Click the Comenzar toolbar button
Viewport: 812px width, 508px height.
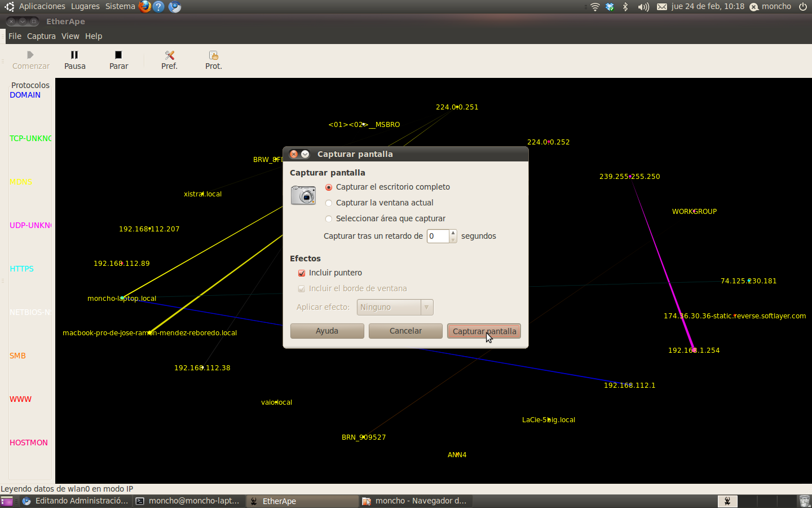click(x=31, y=60)
